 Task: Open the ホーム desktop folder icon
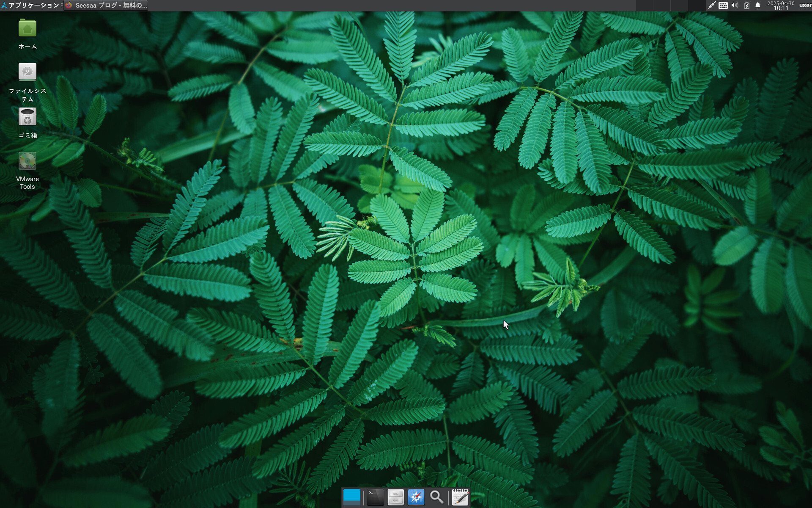tap(27, 28)
